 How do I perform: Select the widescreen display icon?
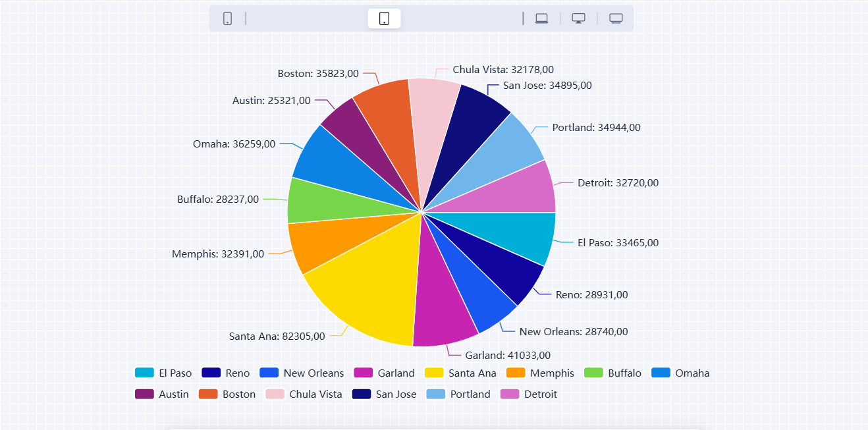pos(616,18)
